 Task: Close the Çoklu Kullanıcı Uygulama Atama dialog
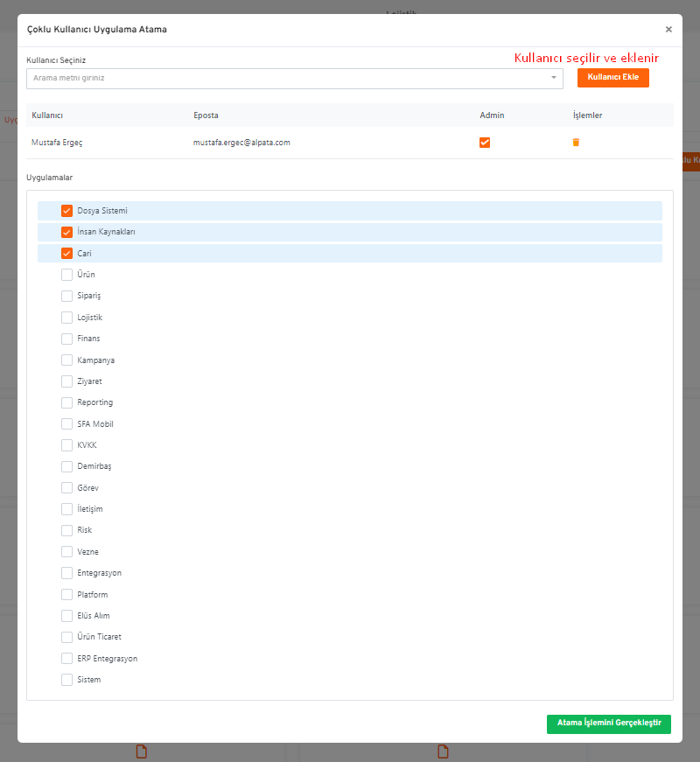(x=668, y=29)
